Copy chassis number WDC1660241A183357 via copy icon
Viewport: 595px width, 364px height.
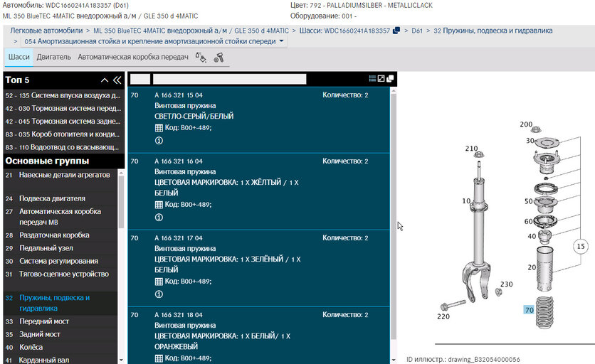[396, 31]
